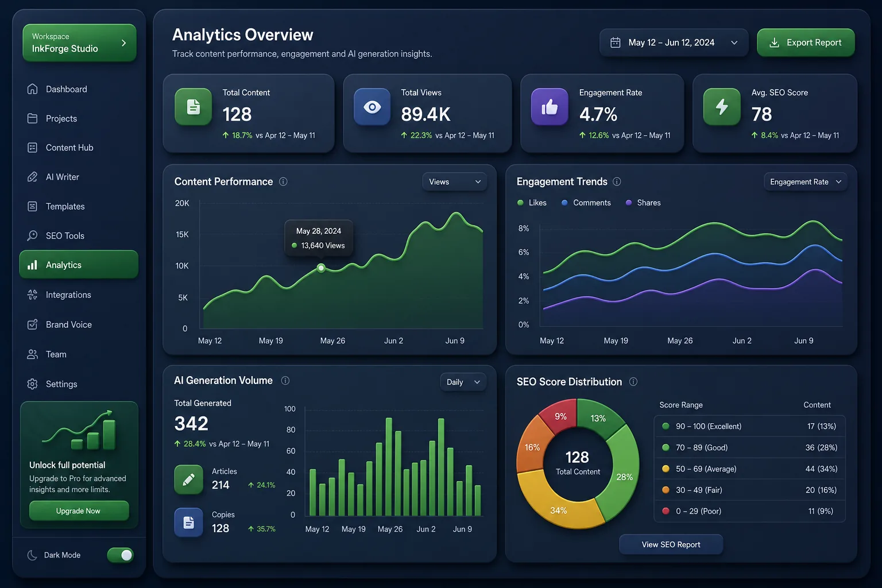Click the SEO Tools magnifier icon

(32, 235)
